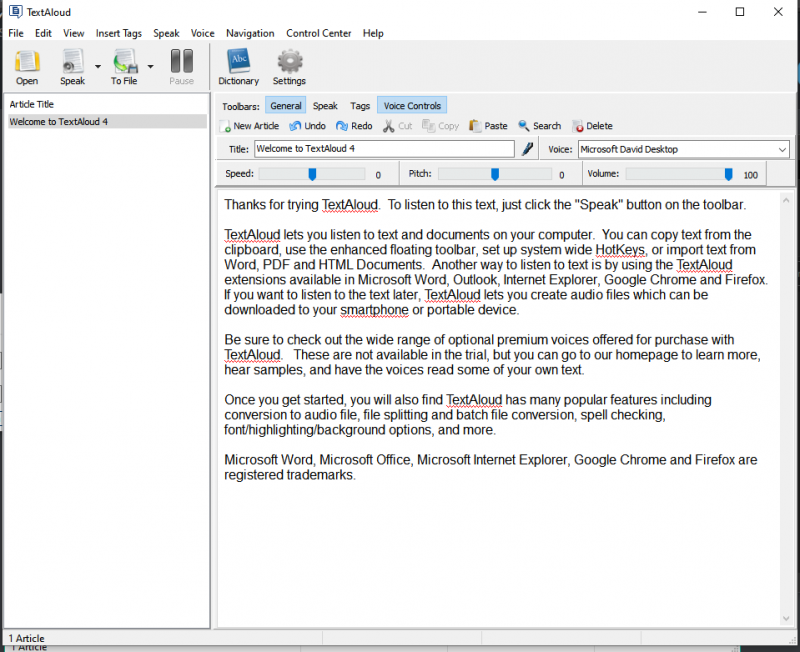Adjust the Speed slider handle
Screen dimensions: 800x652
pyautogui.click(x=312, y=174)
